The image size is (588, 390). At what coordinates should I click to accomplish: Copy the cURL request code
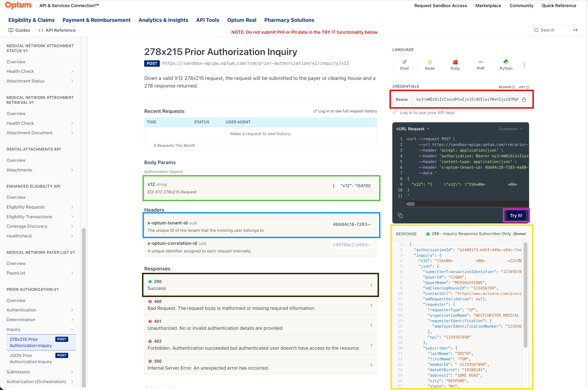[400, 215]
